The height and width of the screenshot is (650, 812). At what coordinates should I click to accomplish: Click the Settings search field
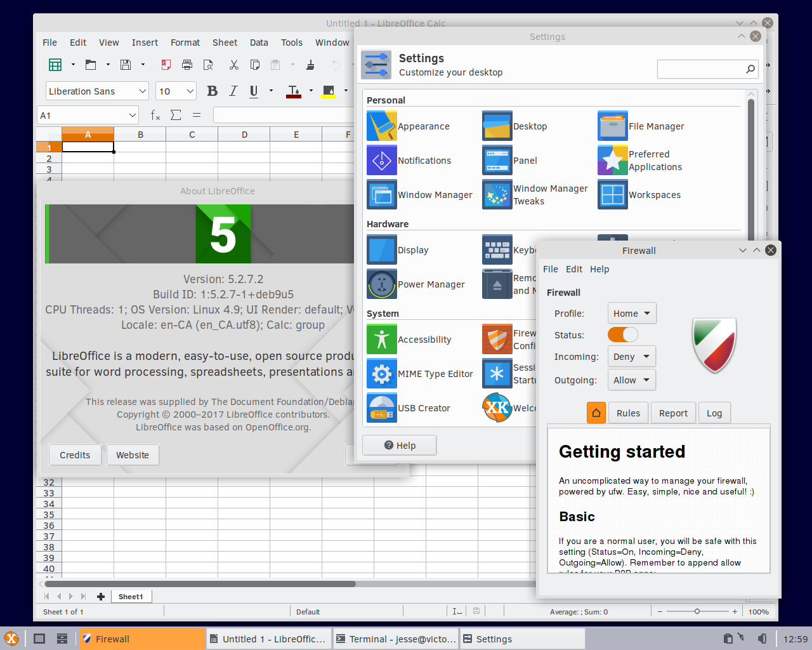pyautogui.click(x=708, y=69)
